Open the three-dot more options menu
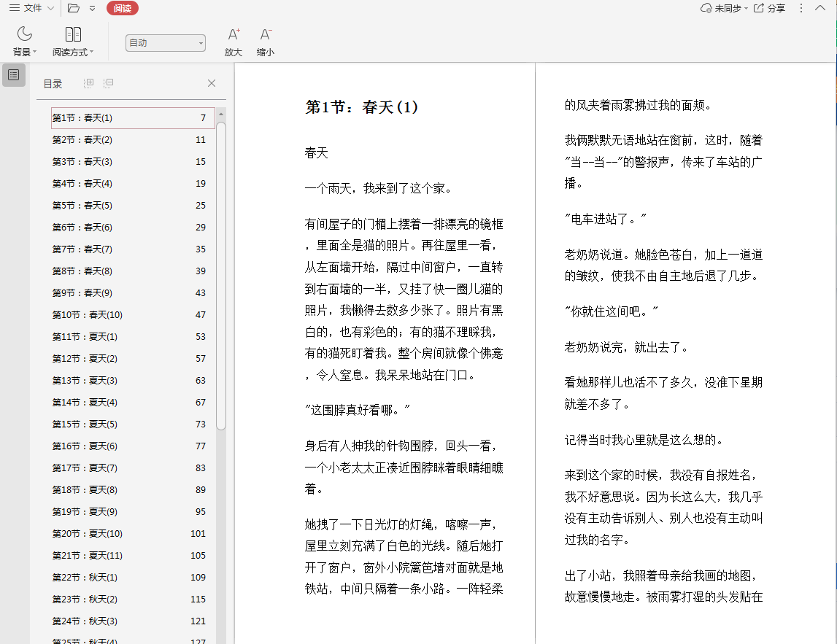 801,8
